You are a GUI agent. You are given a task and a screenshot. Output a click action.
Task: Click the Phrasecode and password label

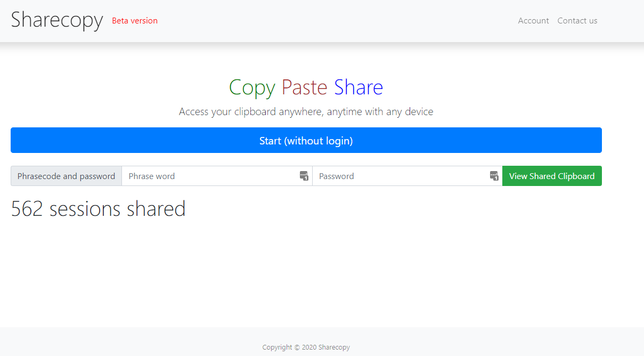[66, 176]
